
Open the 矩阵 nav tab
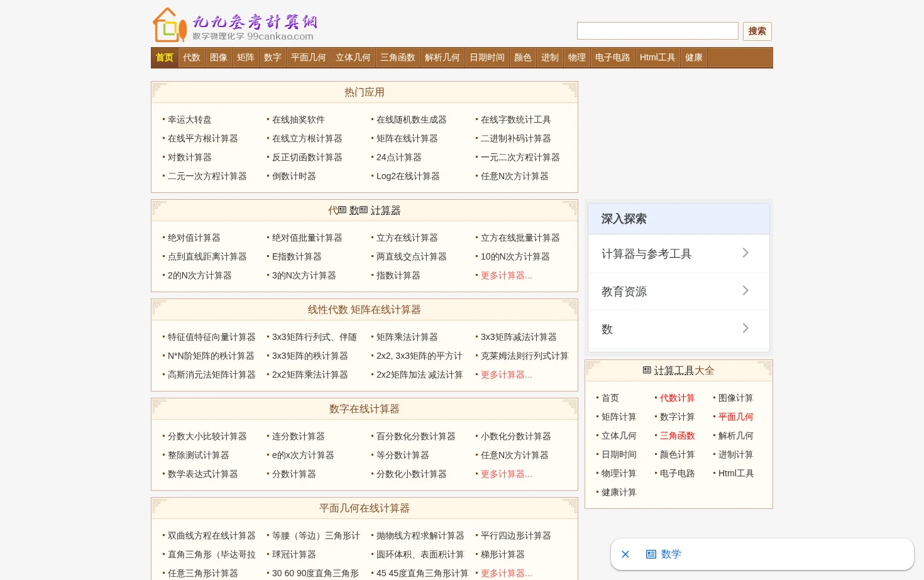tap(246, 57)
